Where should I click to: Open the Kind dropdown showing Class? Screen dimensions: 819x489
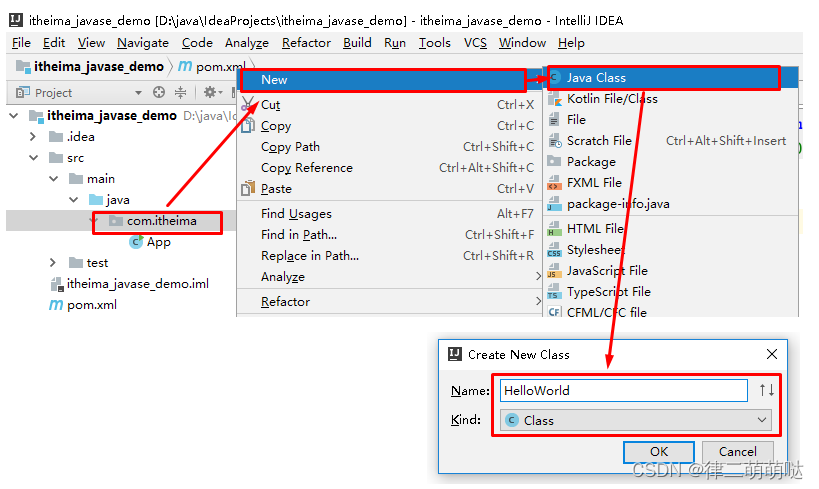coord(636,420)
